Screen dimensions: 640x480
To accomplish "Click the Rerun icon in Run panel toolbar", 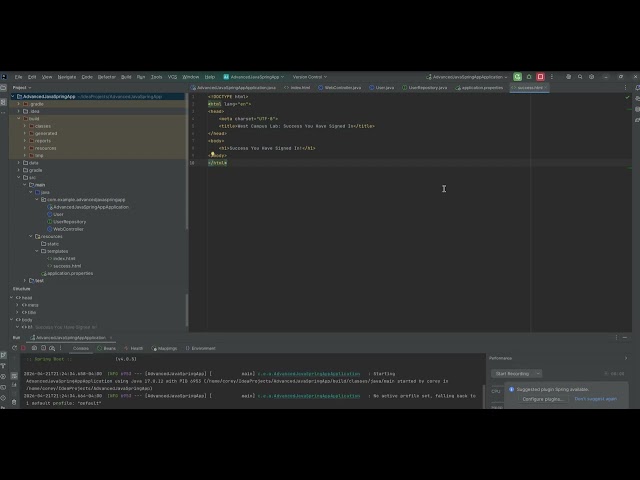I will pyautogui.click(x=14, y=348).
